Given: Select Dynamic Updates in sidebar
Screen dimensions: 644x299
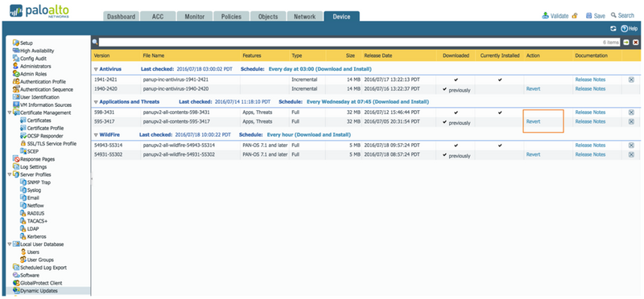Looking at the screenshot, I should [x=39, y=291].
